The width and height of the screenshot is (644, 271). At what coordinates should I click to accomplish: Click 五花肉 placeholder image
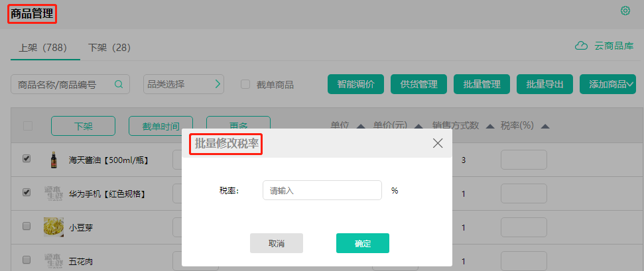(54, 260)
